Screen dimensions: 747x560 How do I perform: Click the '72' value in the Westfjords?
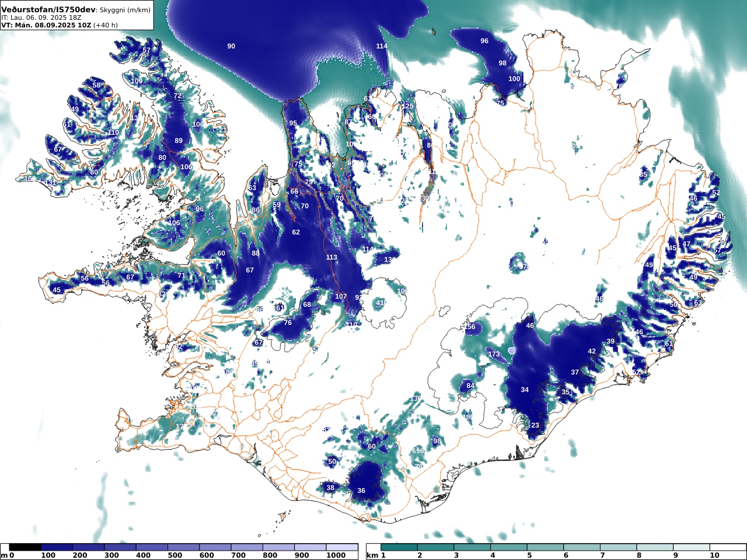pos(177,96)
